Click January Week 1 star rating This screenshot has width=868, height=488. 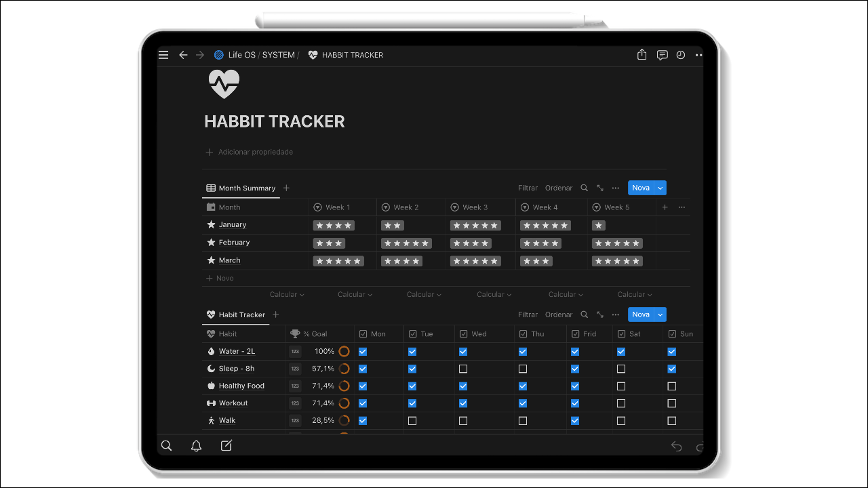point(334,225)
